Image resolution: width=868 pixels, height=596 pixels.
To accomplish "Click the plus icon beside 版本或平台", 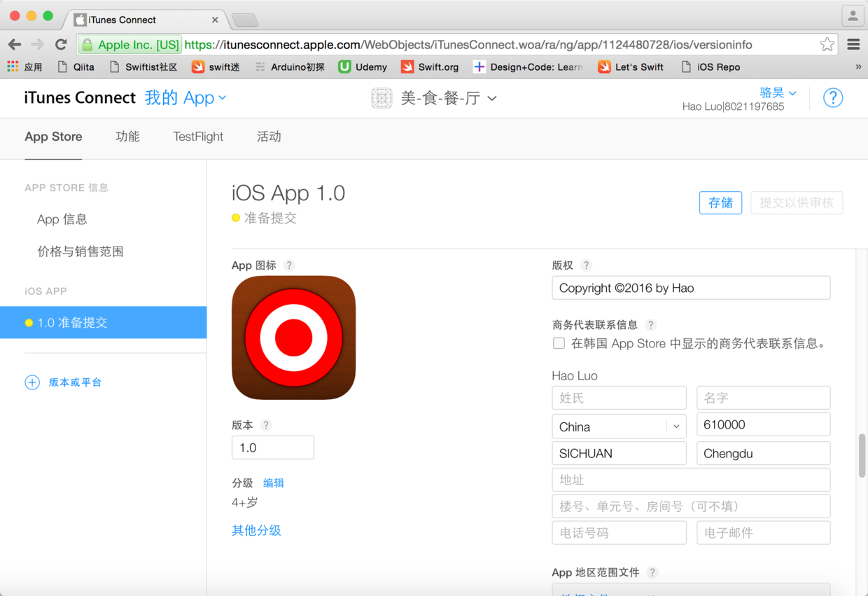I will [x=32, y=382].
